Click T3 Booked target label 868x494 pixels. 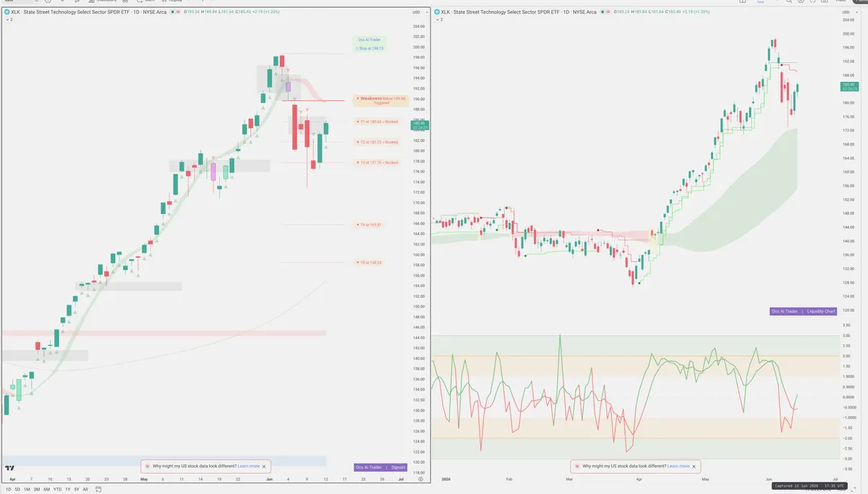tap(378, 163)
